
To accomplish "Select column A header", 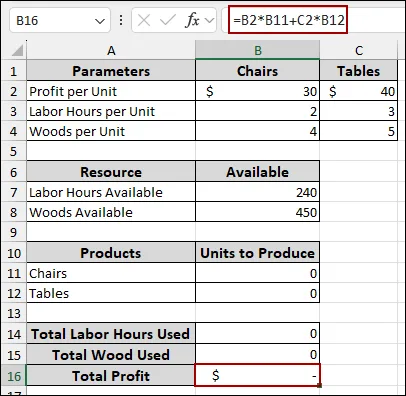I will click(x=111, y=51).
